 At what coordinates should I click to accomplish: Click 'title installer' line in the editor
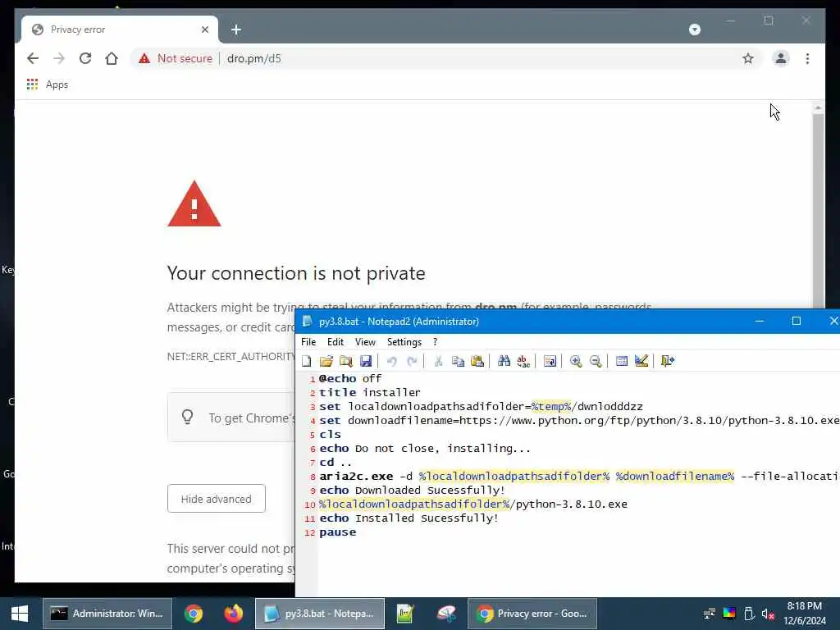370,393
